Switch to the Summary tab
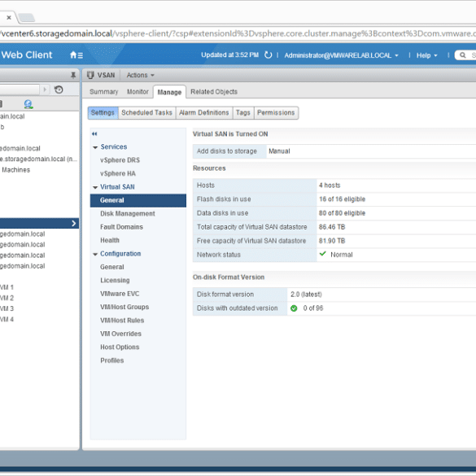The width and height of the screenshot is (476, 476). 104,92
